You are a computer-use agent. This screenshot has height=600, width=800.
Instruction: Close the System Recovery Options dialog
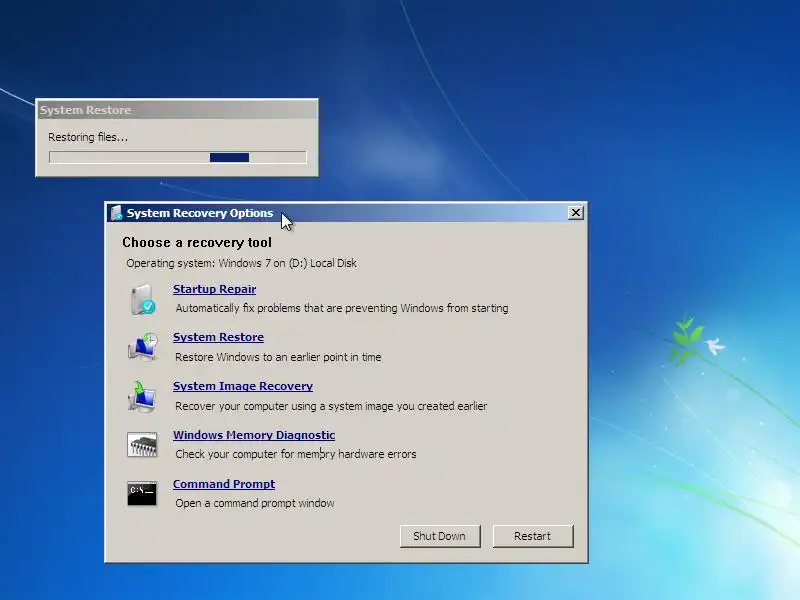coord(576,213)
